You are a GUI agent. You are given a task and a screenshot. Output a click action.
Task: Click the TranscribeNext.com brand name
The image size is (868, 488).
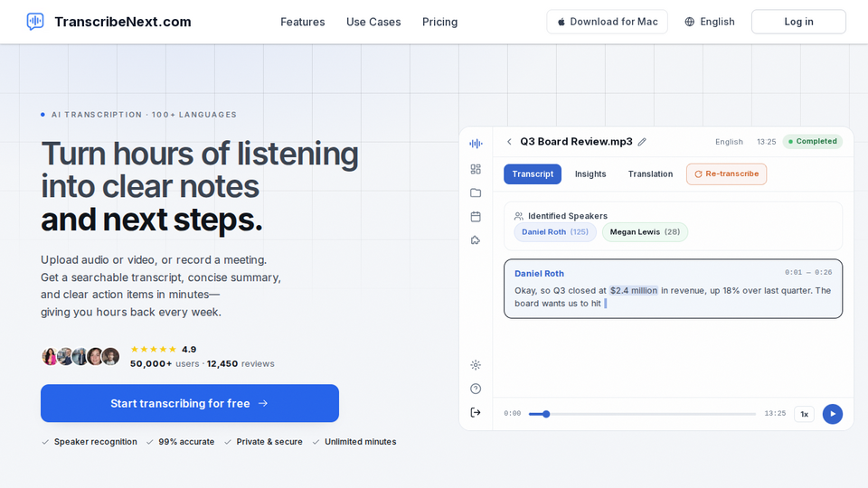point(123,22)
